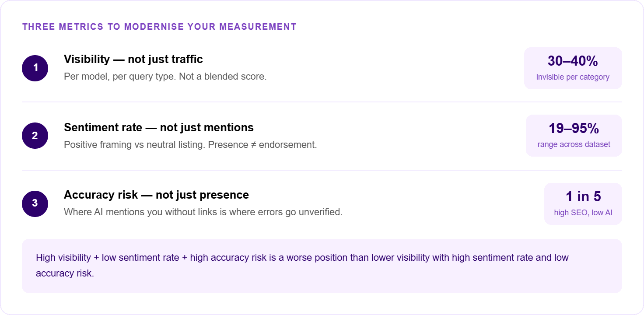Click the 'Three metrics to modernise' heading
Image resolution: width=644 pixels, height=315 pixels.
159,27
